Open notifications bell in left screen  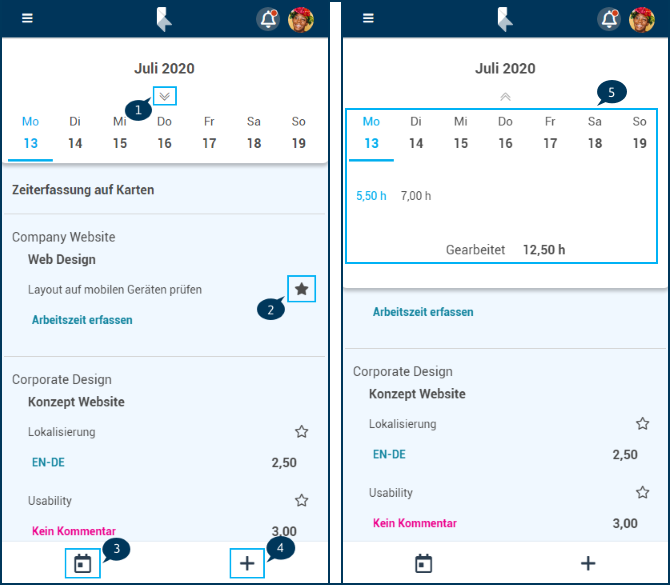coord(268,19)
